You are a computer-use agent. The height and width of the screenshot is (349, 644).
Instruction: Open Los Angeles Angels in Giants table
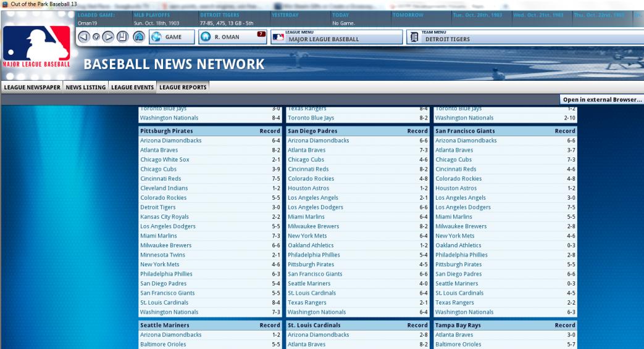[461, 198]
